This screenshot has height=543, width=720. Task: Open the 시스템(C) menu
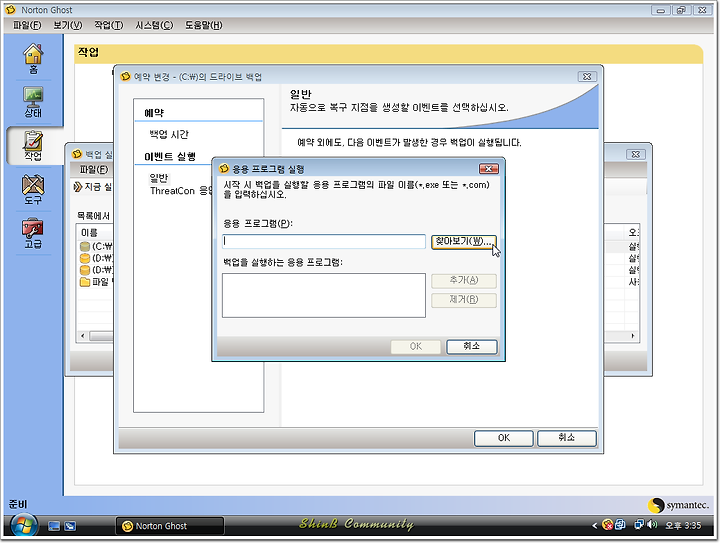click(x=154, y=25)
